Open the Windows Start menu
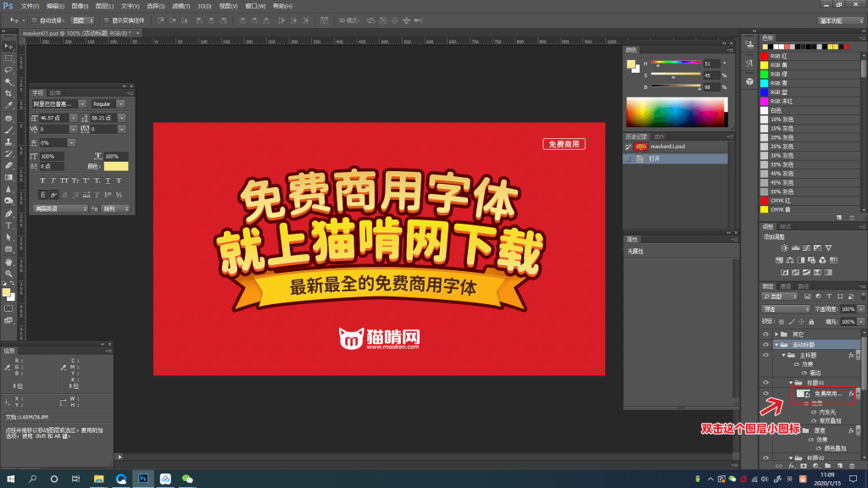Image resolution: width=868 pixels, height=488 pixels. pos(10,479)
